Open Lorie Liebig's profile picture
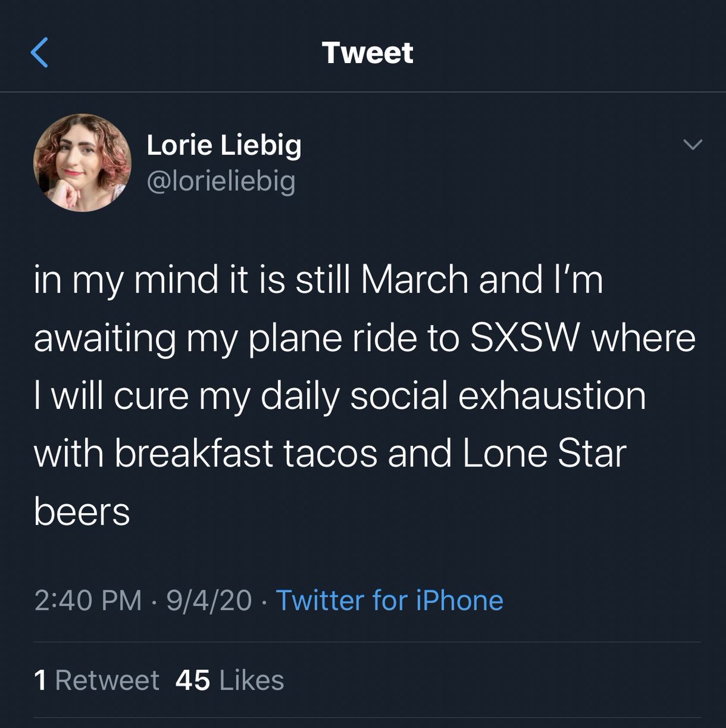 coord(82,163)
